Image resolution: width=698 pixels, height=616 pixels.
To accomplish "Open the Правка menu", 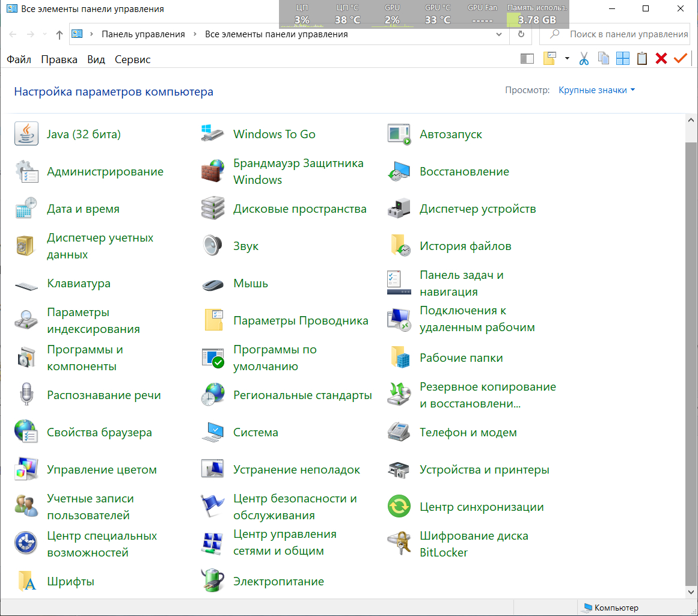I will [x=59, y=59].
